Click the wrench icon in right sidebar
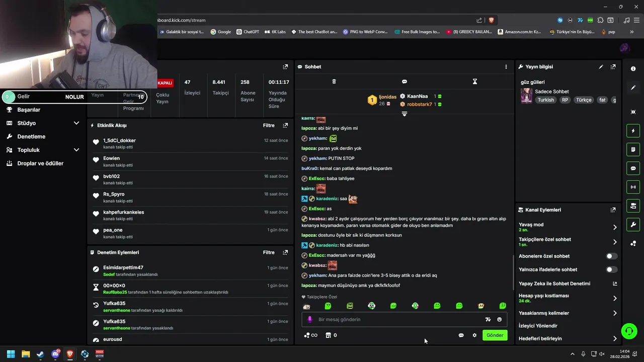 click(x=633, y=224)
